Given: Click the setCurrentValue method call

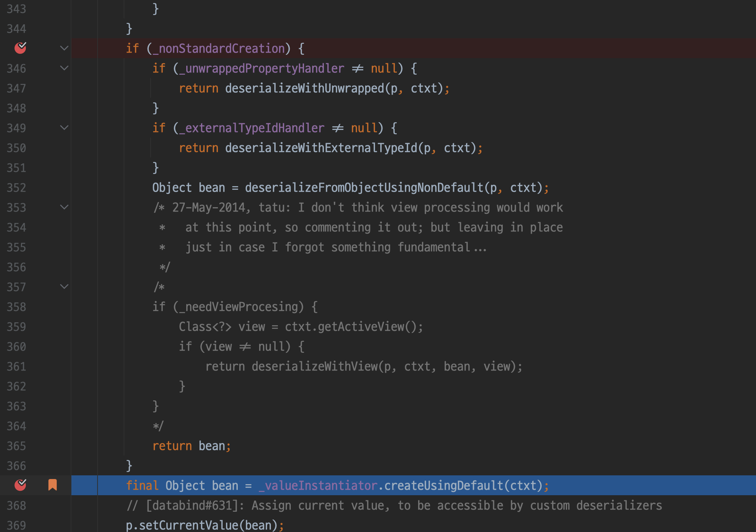Looking at the screenshot, I should (189, 525).
